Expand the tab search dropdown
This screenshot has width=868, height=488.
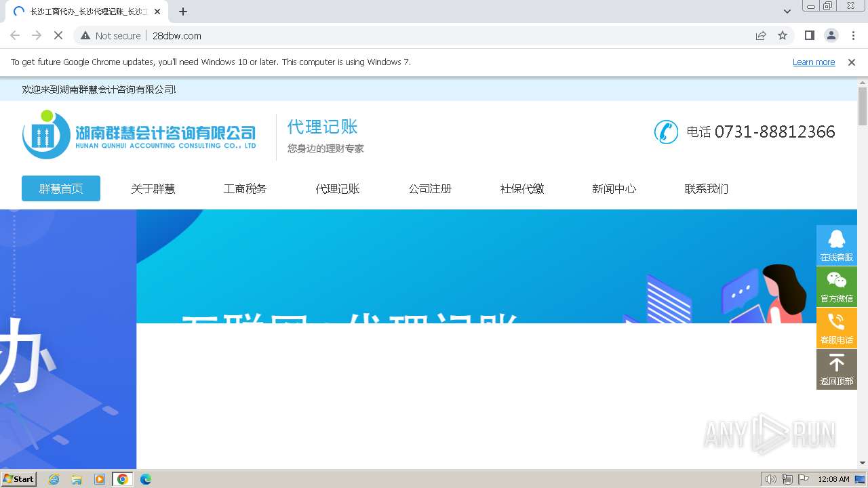[x=787, y=12]
